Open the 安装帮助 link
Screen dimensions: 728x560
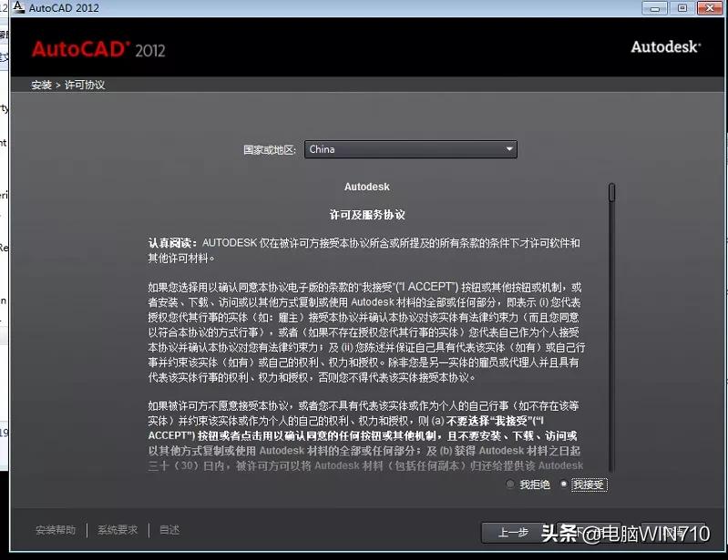(56, 530)
